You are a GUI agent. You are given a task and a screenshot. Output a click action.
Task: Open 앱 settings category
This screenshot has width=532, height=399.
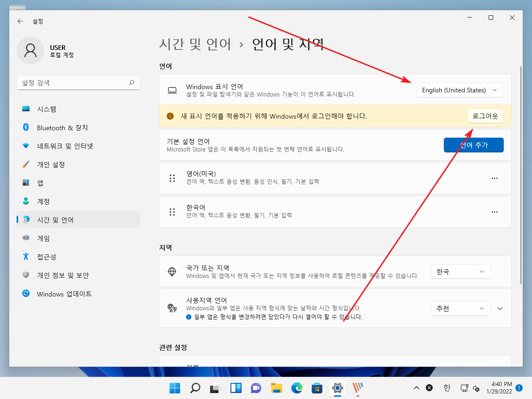click(79, 183)
